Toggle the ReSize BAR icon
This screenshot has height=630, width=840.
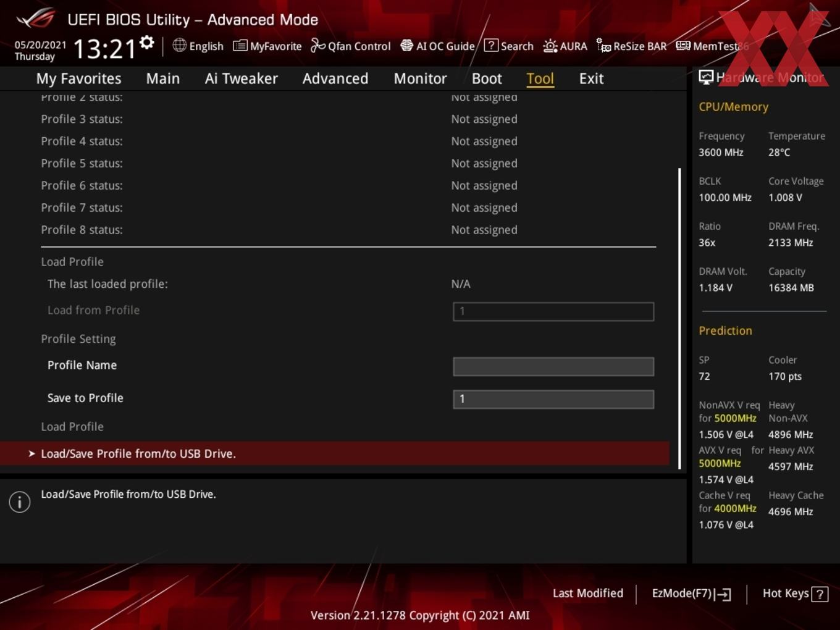click(x=603, y=45)
